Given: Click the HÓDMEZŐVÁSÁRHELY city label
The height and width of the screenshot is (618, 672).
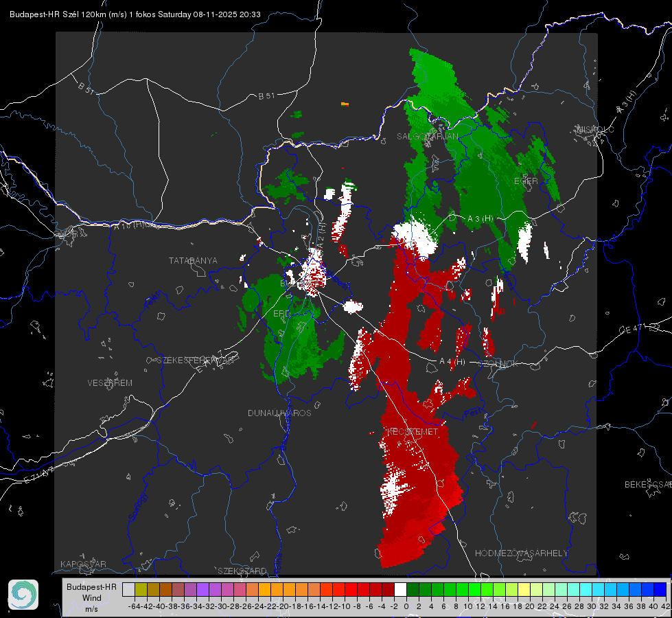Looking at the screenshot, I should point(521,553).
